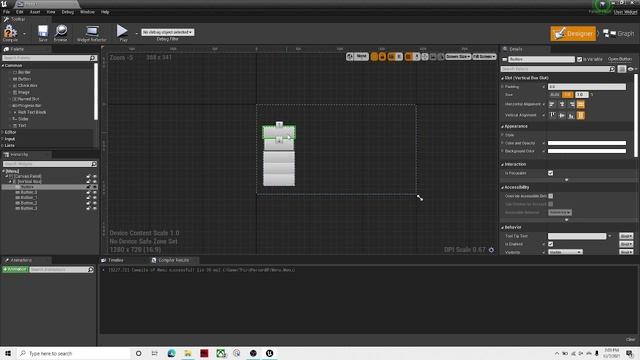Open the Edit menu
This screenshot has width=640, height=360.
click(x=19, y=12)
